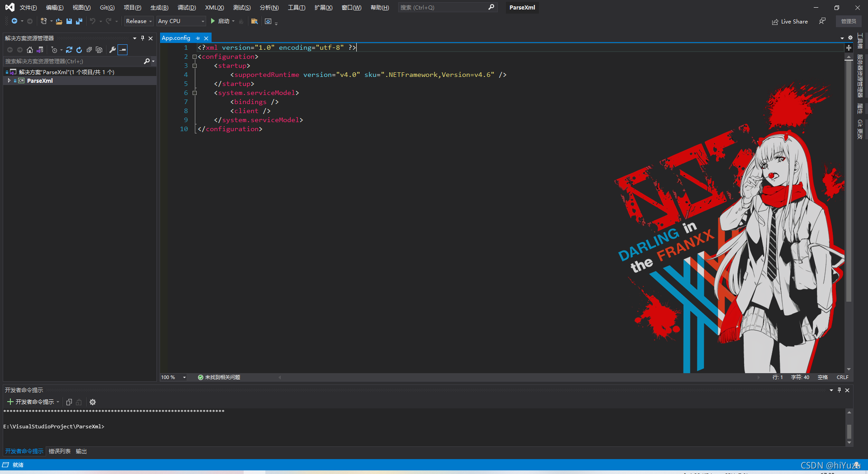Switch to the 错误列表 tab

[x=60, y=451]
